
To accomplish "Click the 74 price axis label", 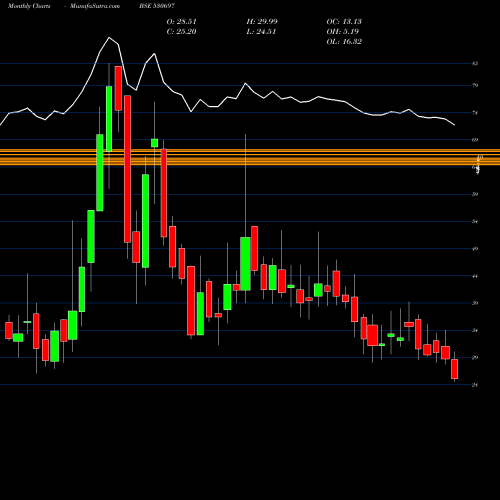I will pos(475,113).
